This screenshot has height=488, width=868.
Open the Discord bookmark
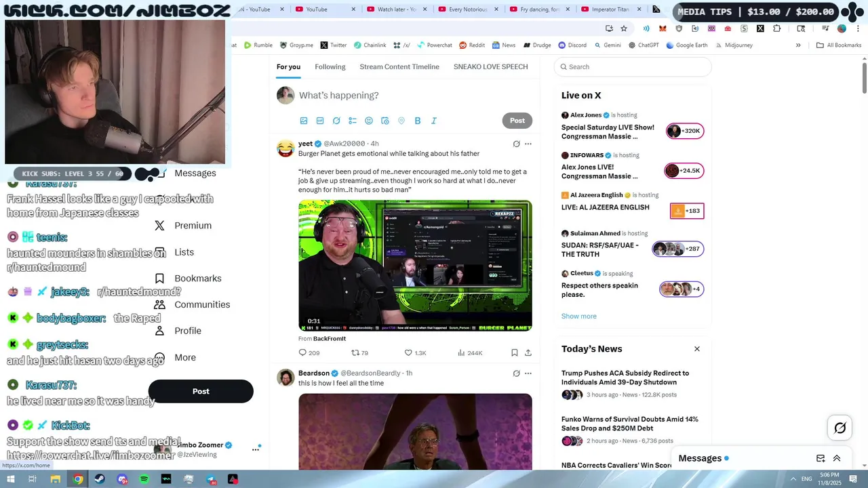pos(572,45)
